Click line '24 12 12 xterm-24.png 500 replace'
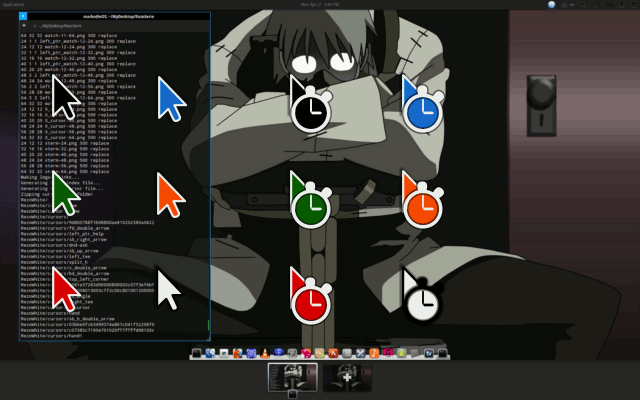The image size is (640, 400). pyautogui.click(x=65, y=143)
